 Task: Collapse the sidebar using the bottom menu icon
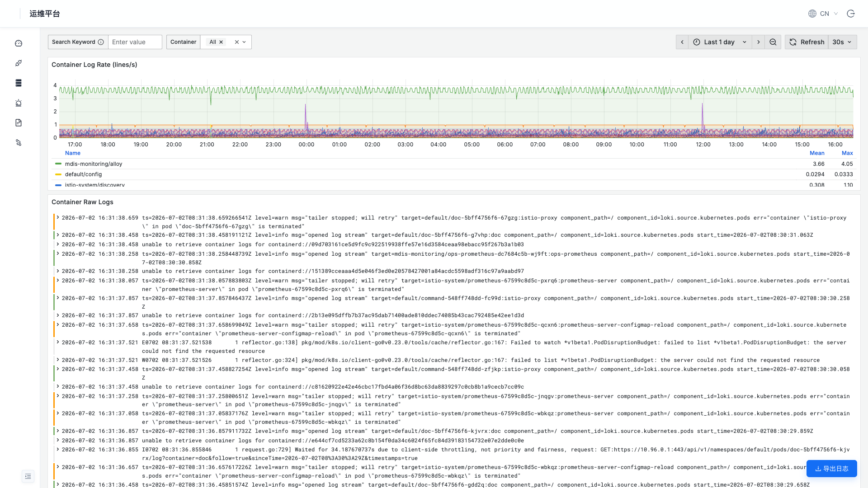[28, 476]
